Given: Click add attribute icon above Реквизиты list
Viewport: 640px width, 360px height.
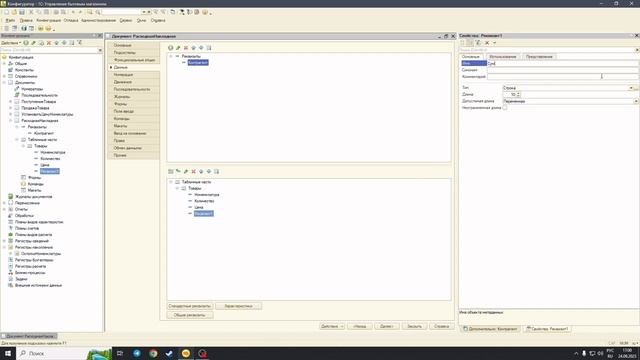Looking at the screenshot, I should point(171,48).
